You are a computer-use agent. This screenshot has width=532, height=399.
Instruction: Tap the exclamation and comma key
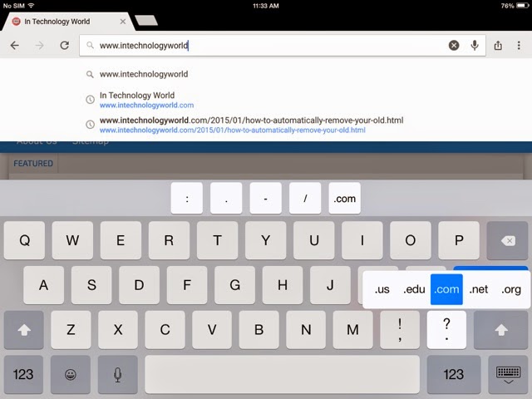(x=400, y=330)
